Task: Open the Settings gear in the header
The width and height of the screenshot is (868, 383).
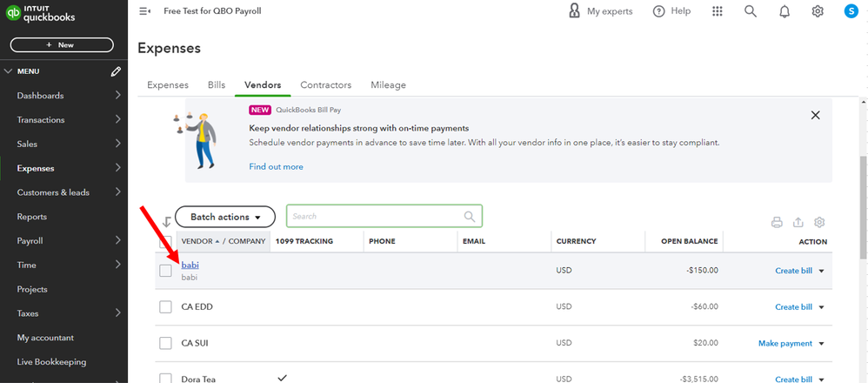Action: coord(818,11)
